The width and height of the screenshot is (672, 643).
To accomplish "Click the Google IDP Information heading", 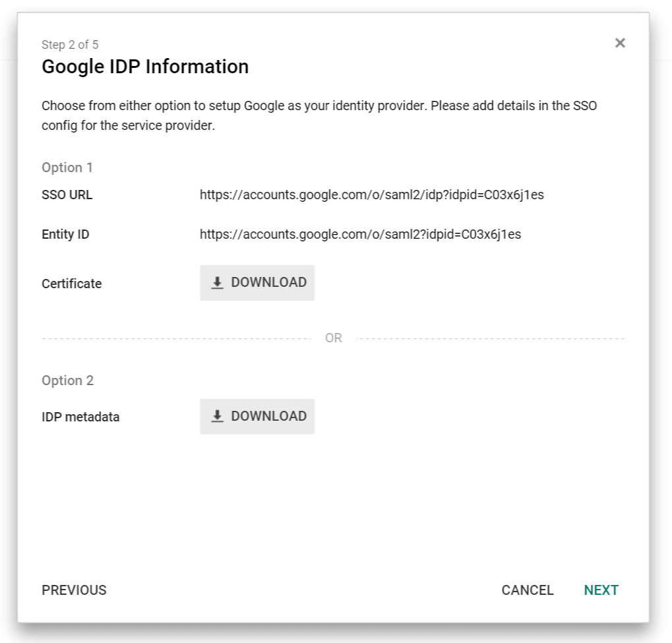I will [146, 67].
